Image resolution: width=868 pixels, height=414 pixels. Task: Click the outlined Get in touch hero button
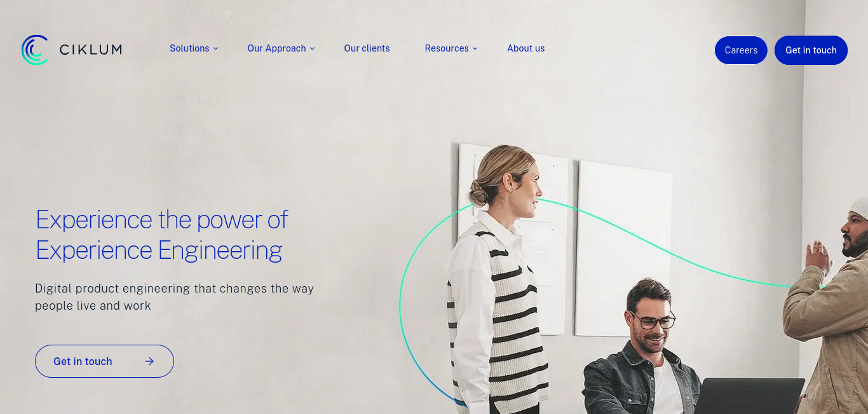104,361
